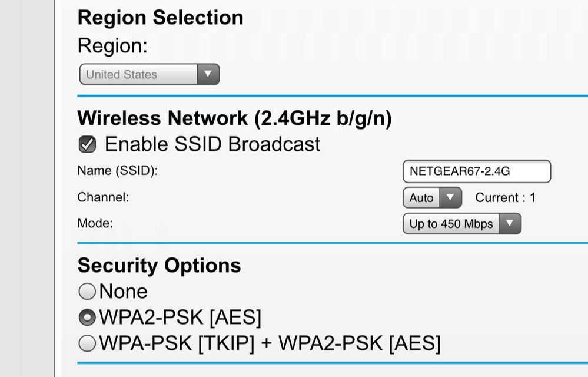Click the Mode: label

95,223
